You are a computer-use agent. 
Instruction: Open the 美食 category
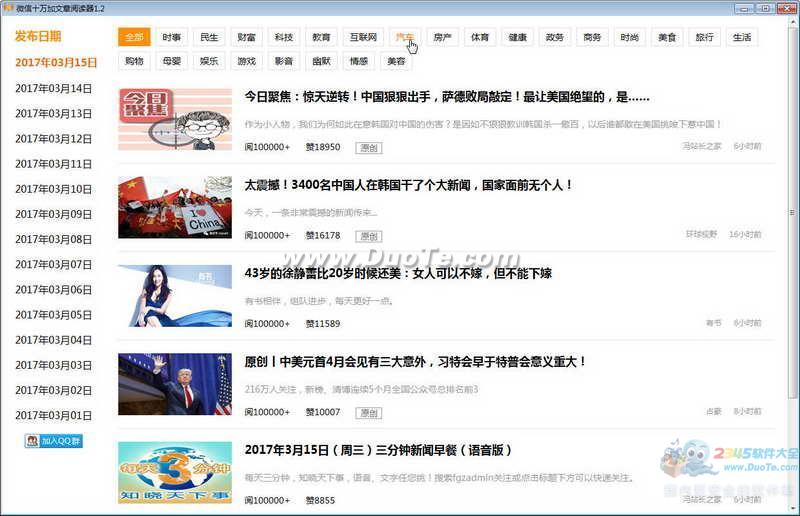667,37
